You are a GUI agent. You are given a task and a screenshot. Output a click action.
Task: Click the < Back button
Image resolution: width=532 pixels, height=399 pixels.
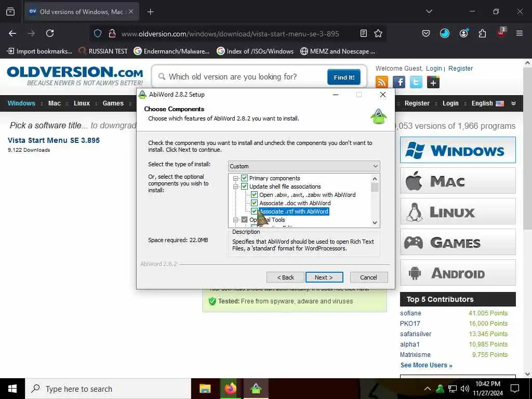point(285,277)
